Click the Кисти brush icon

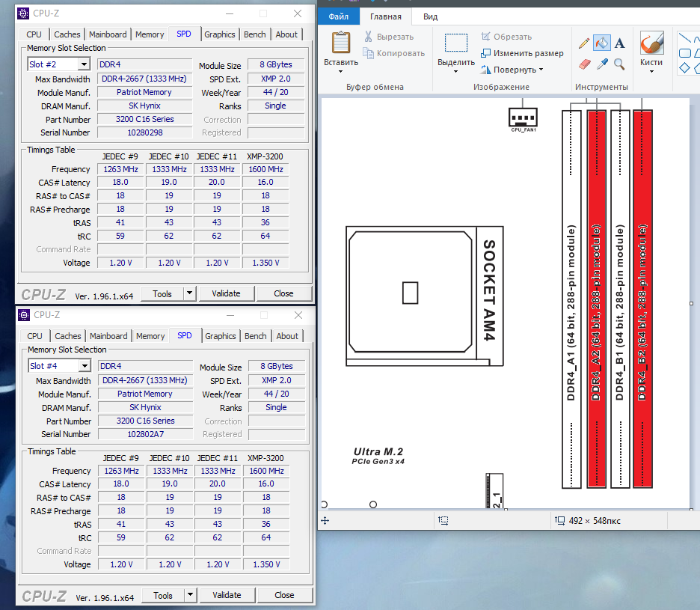coord(651,43)
